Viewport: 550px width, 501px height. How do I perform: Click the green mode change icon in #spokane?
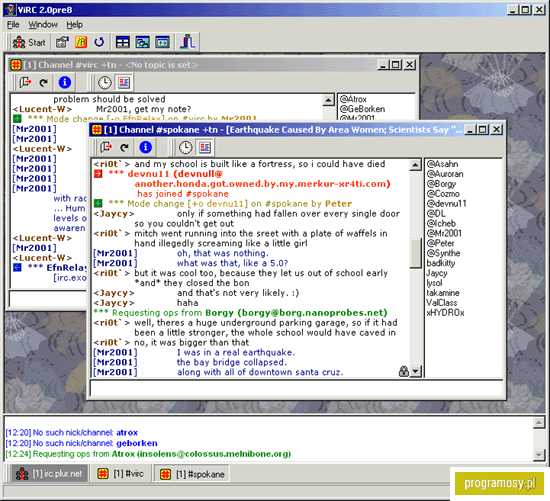click(98, 203)
